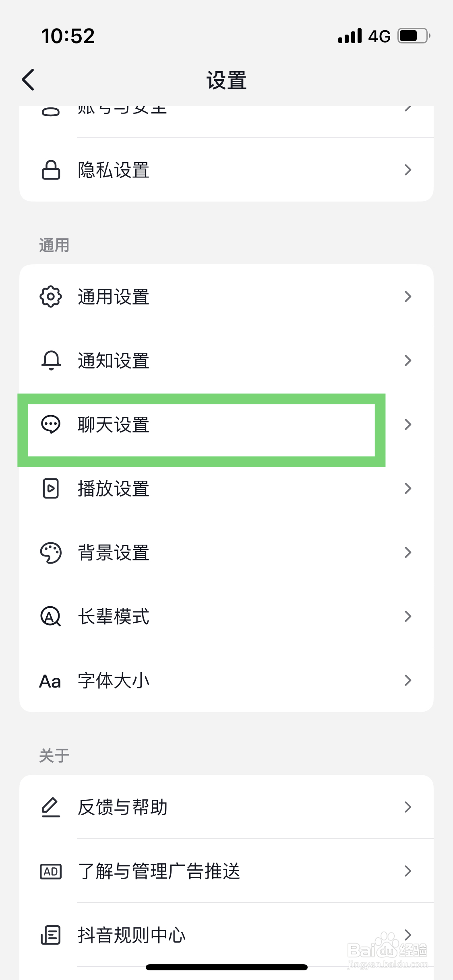
Task: Tap the play icon for 播放设置
Action: 51,488
